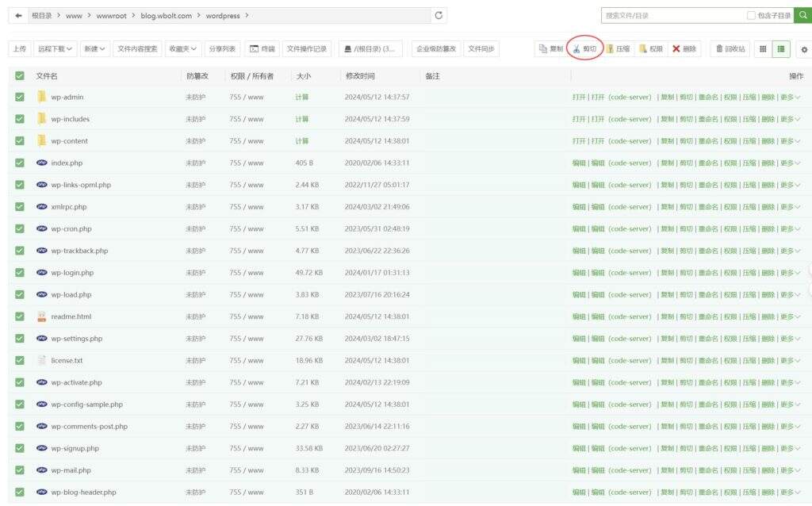Uncheck the wp-admin row checkbox
Screen dimensions: 812x506
pos(20,97)
